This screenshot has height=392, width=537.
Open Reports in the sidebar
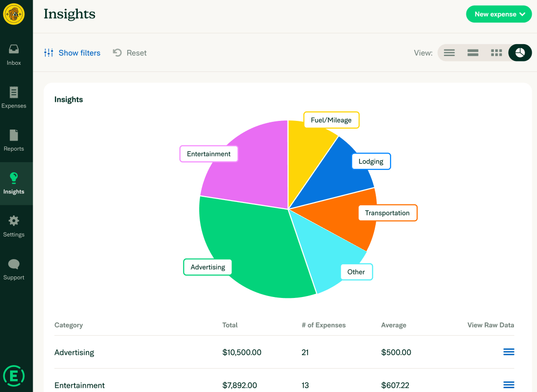coord(14,141)
